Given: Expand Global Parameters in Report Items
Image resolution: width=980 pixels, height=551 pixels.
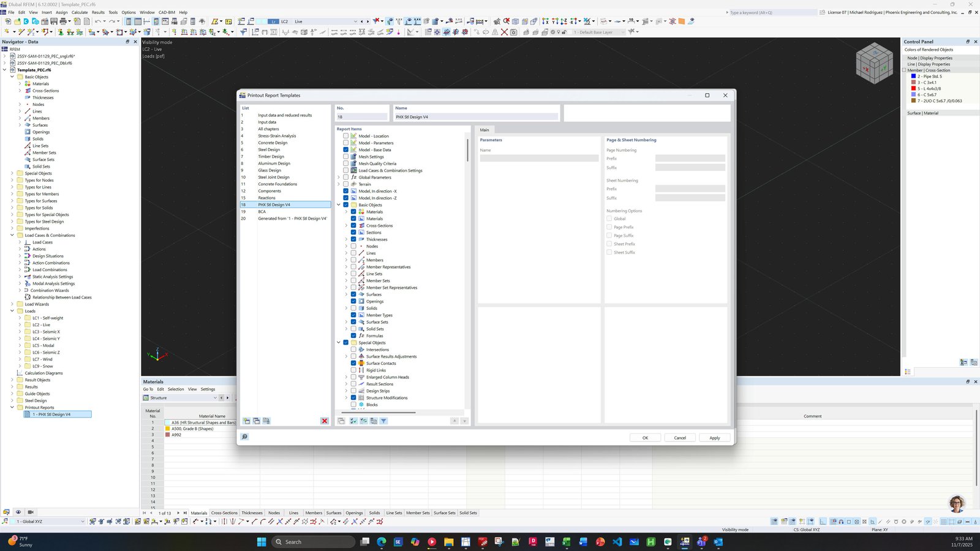Looking at the screenshot, I should pos(339,178).
